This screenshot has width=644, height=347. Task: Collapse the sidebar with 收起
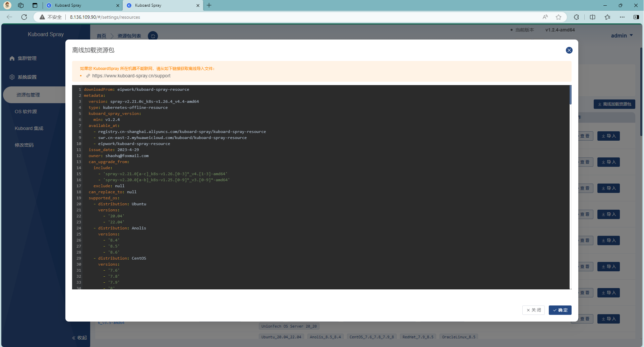79,338
